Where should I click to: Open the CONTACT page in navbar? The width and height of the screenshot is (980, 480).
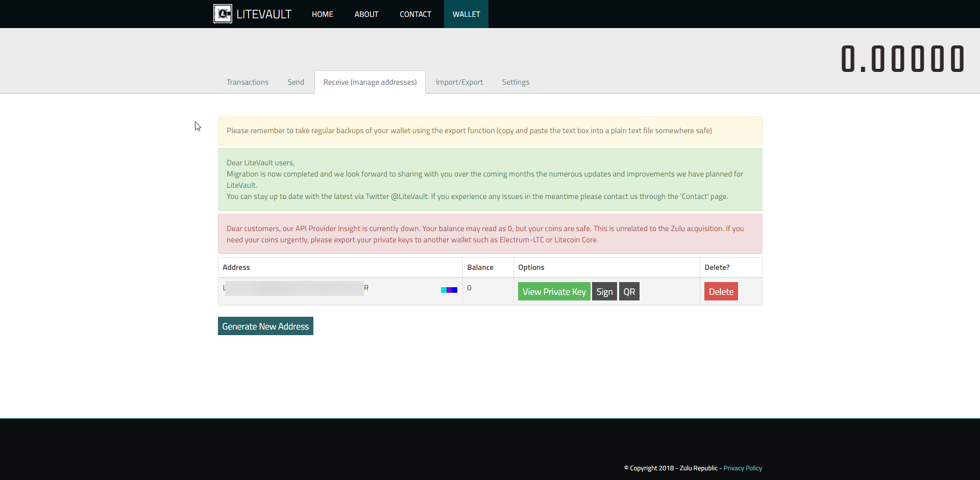click(415, 14)
